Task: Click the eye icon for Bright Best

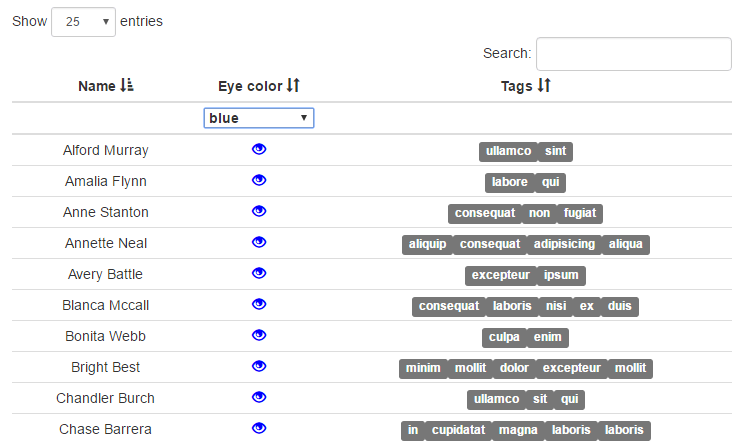Action: pyautogui.click(x=259, y=366)
